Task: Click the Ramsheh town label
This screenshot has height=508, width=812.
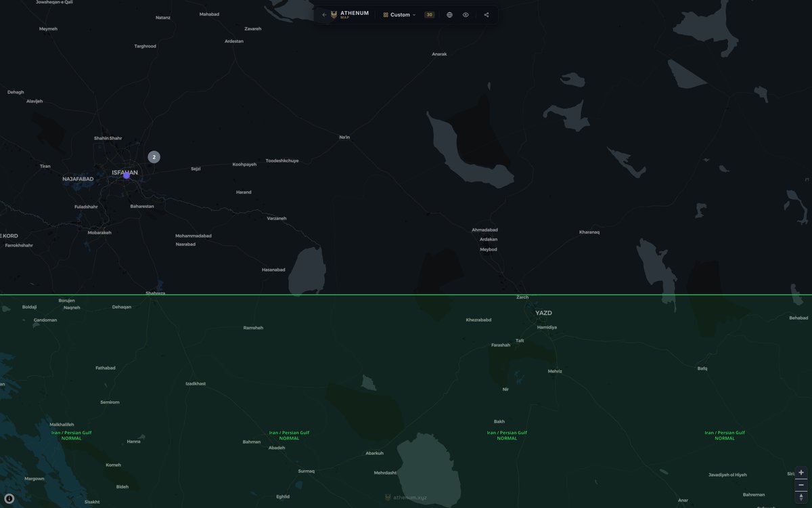Action: point(253,328)
